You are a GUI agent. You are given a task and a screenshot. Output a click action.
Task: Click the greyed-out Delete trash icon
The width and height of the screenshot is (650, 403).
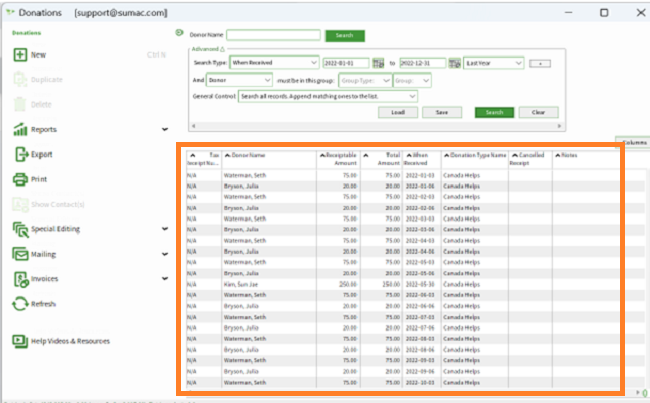pos(20,104)
